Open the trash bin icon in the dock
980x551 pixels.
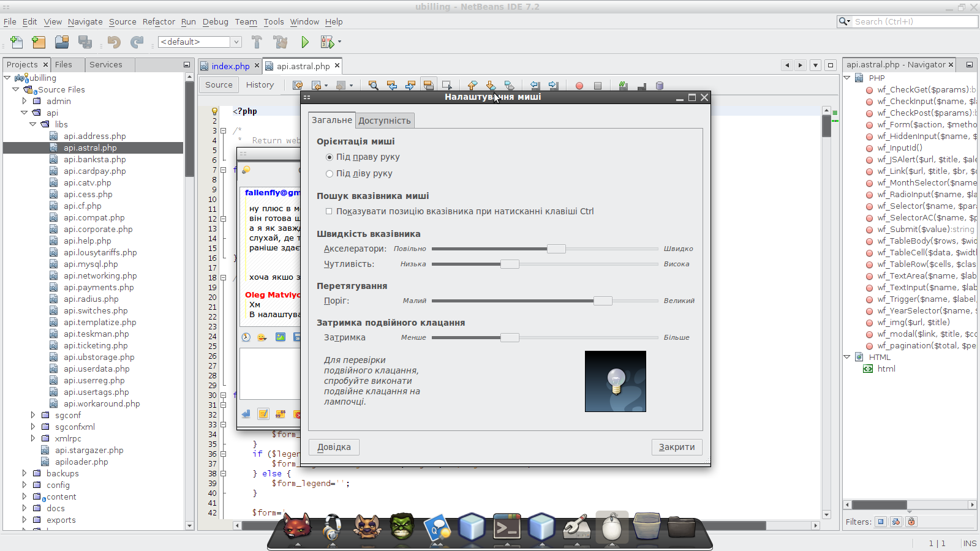[647, 527]
